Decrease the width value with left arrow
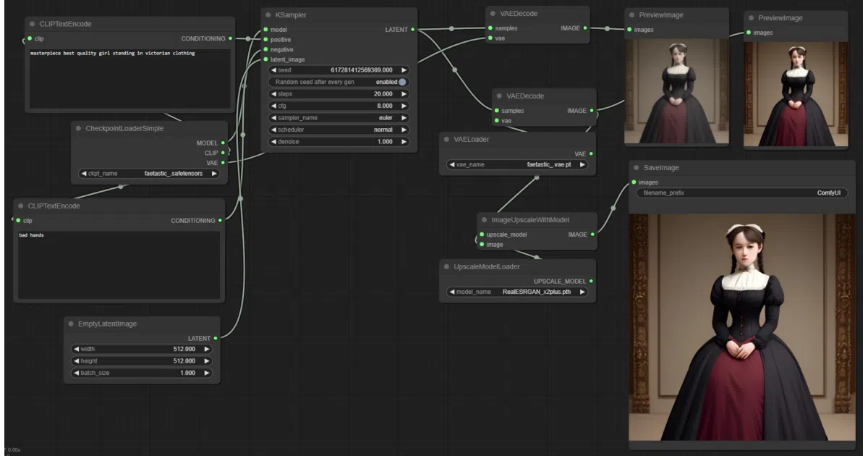This screenshot has height=456, width=868. (75, 349)
